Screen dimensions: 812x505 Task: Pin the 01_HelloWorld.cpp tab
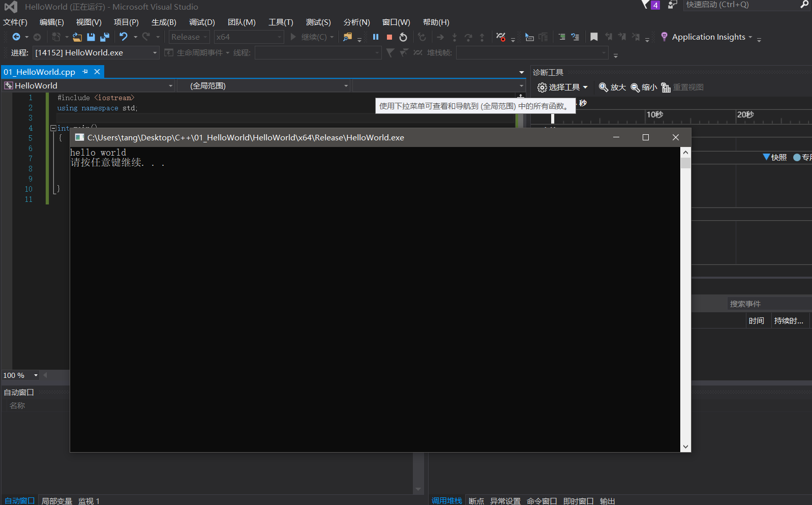tap(85, 72)
